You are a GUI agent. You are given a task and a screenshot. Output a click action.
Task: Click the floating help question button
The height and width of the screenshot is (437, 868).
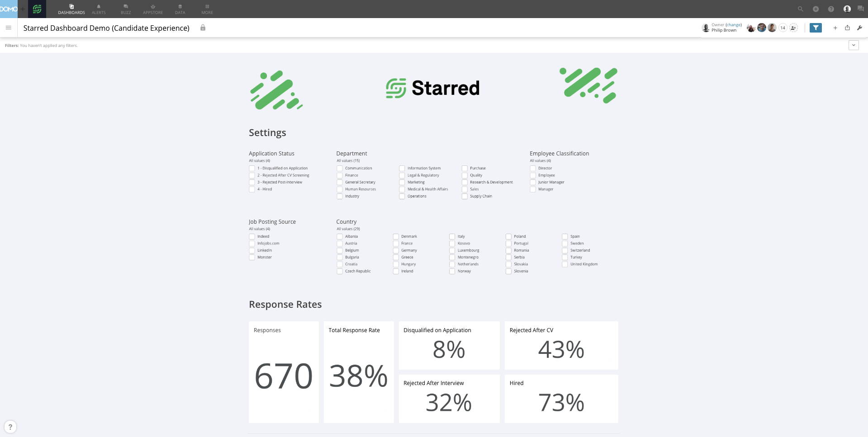10,427
